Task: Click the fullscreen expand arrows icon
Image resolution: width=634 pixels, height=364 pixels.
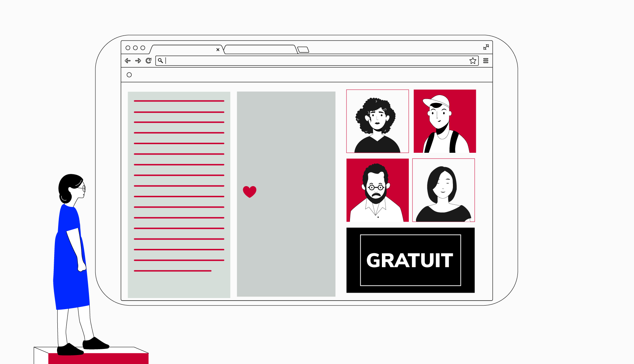Action: click(x=486, y=47)
